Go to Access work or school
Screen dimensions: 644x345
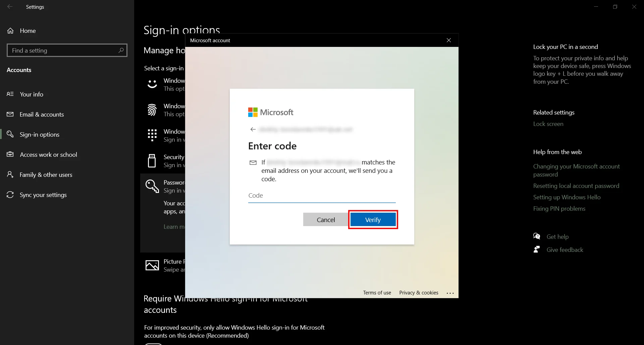[48, 155]
